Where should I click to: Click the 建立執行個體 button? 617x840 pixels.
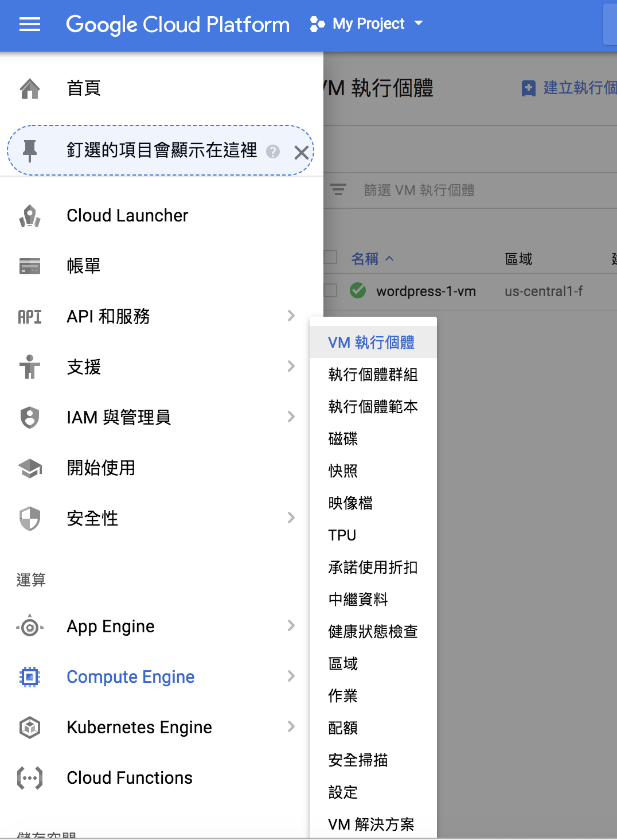point(569,88)
